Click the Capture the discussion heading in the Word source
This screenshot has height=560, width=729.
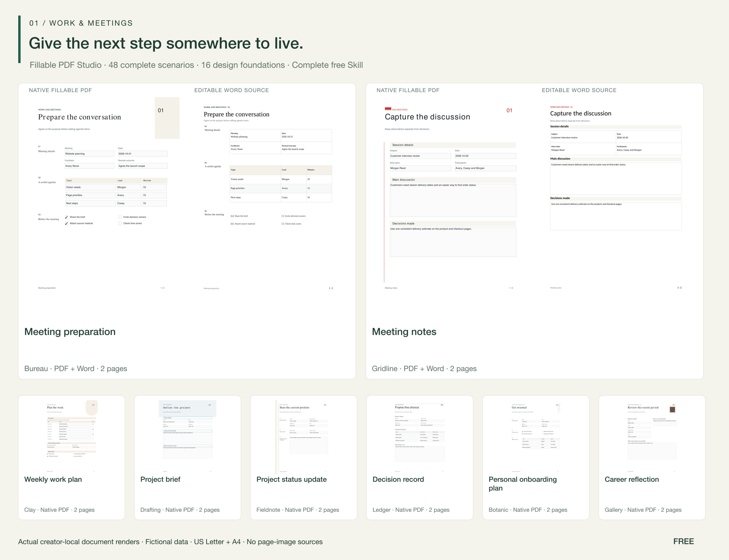580,114
